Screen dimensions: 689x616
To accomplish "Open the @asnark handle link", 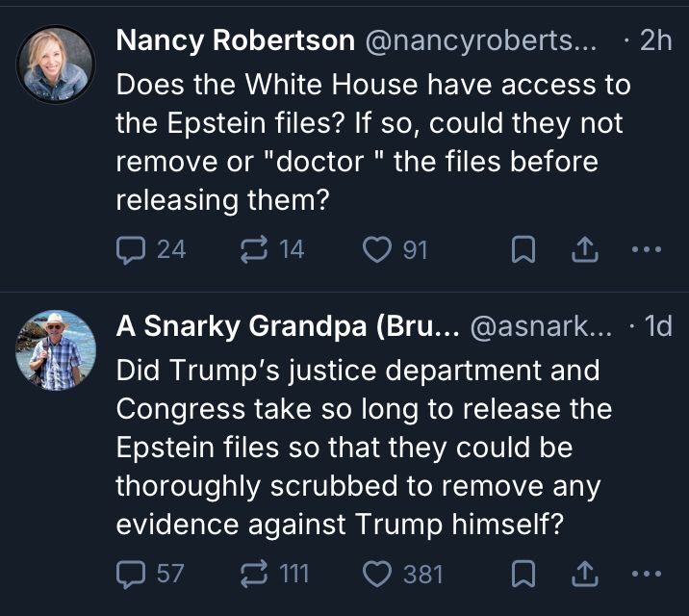I will point(540,326).
